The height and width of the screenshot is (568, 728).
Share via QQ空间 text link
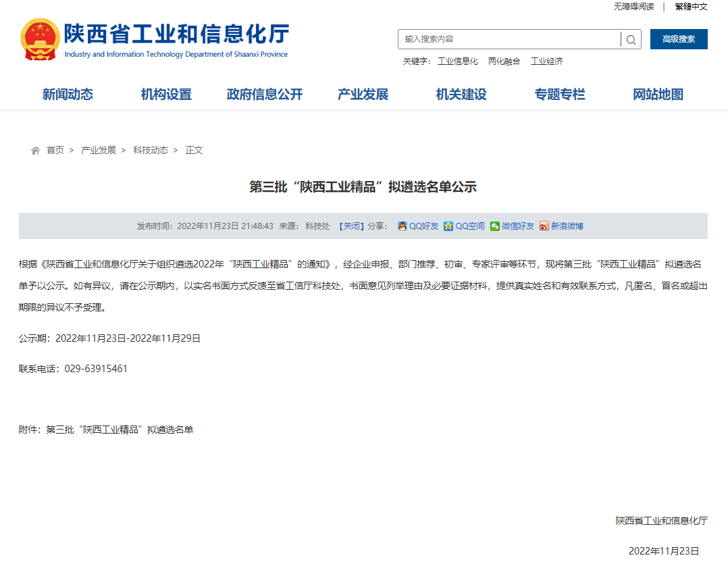(469, 226)
